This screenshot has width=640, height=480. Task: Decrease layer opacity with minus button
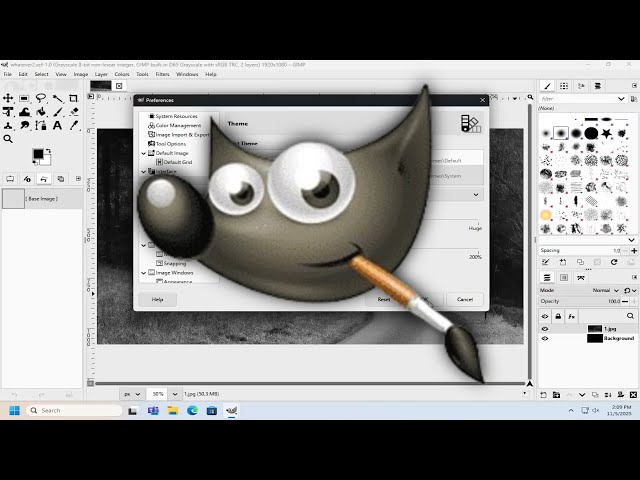point(625,302)
